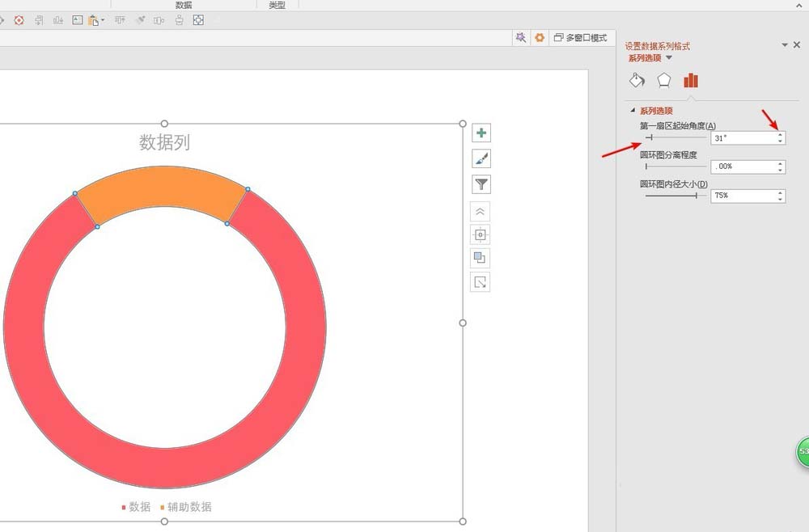Open Series Options bar chart tab

pos(690,80)
